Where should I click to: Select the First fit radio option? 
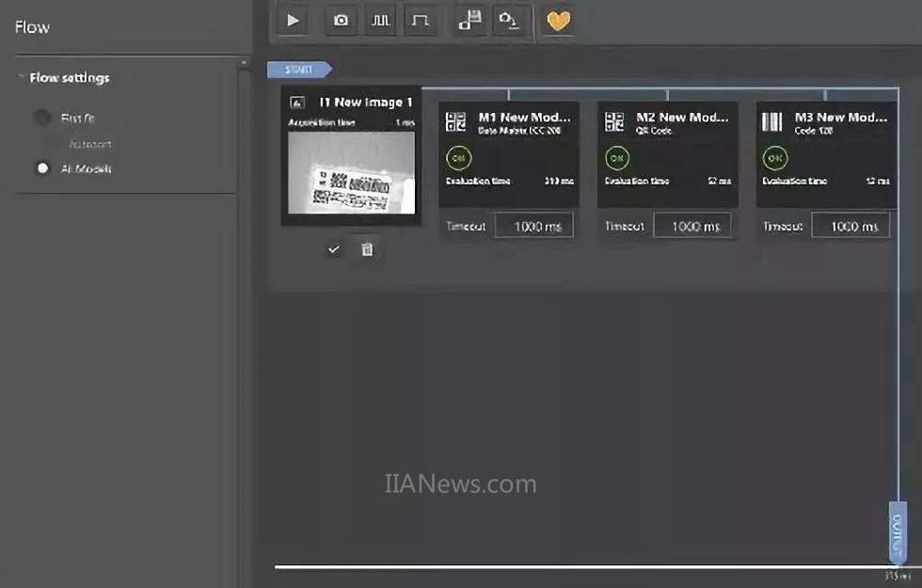[42, 119]
